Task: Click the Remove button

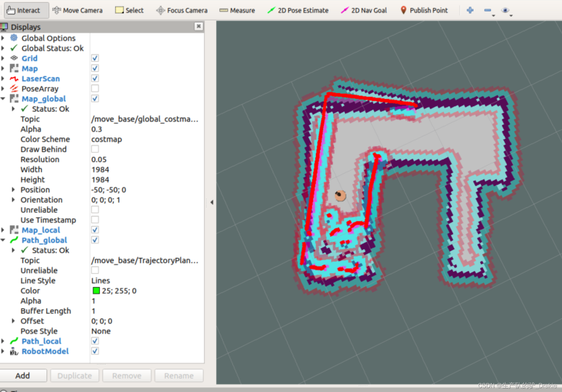Action: point(127,376)
